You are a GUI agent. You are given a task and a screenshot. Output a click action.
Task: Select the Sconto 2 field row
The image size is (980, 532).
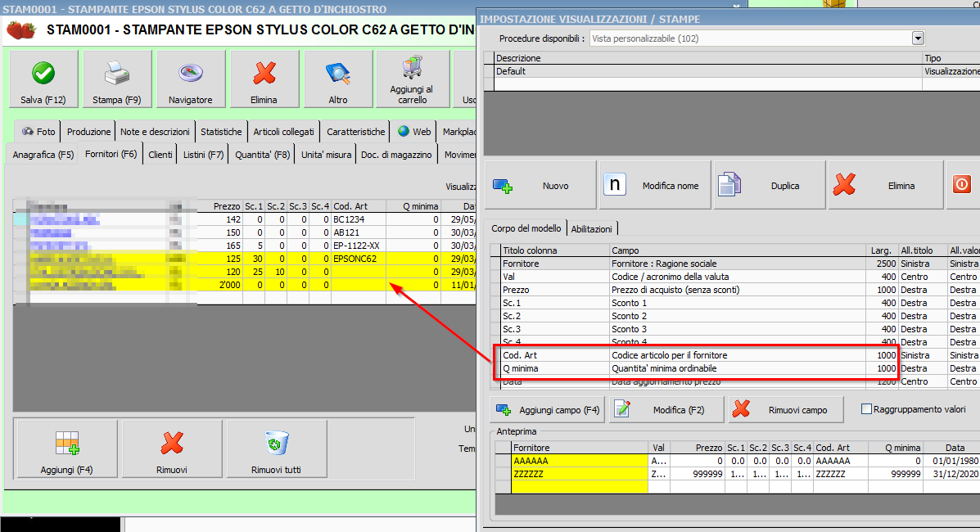(x=736, y=316)
